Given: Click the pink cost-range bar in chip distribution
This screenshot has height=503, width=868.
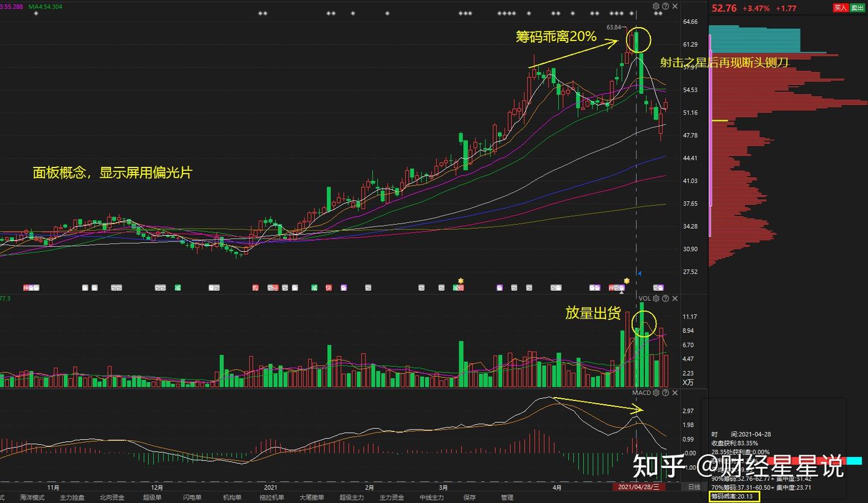Looking at the screenshot, I should (x=710, y=136).
